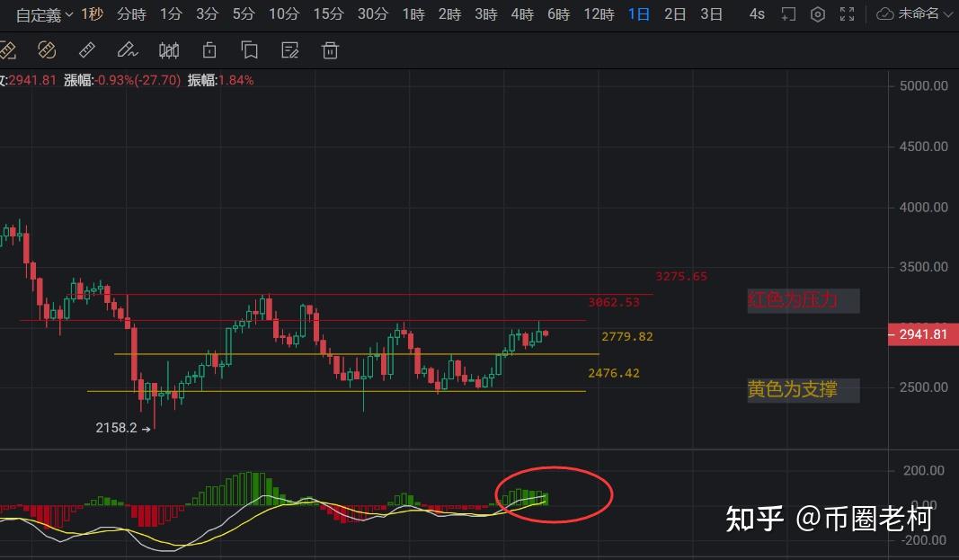
Task: Click the add-chart-window icon
Action: tap(788, 14)
